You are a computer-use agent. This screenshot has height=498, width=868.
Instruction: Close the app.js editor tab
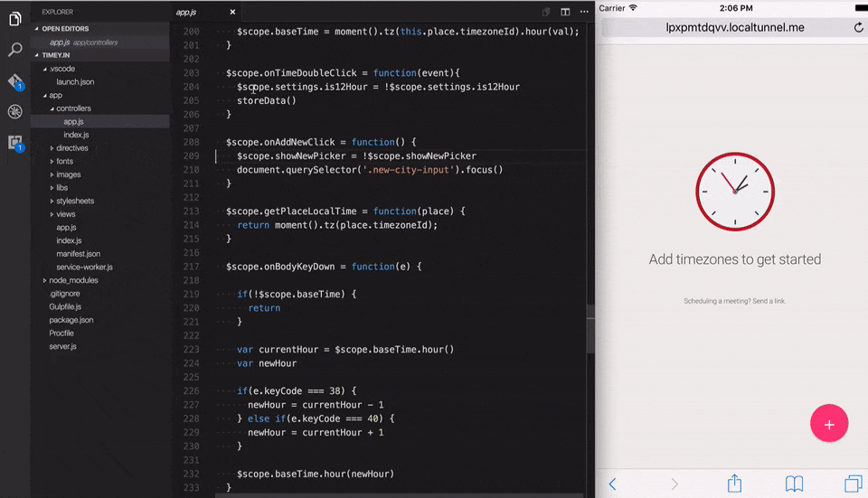pos(232,12)
